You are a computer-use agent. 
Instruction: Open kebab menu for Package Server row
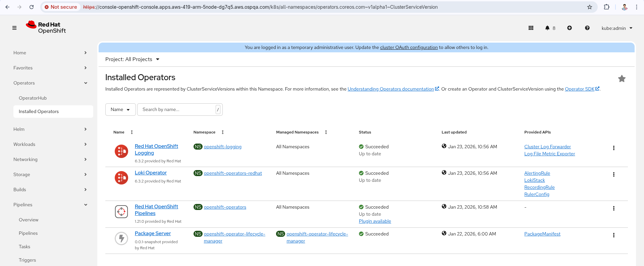(x=614, y=235)
